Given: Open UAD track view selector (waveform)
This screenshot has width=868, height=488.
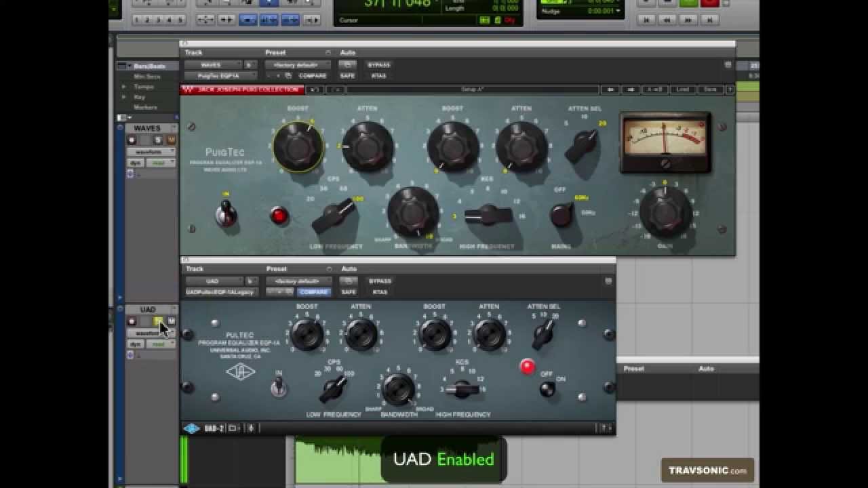Looking at the screenshot, I should point(151,333).
